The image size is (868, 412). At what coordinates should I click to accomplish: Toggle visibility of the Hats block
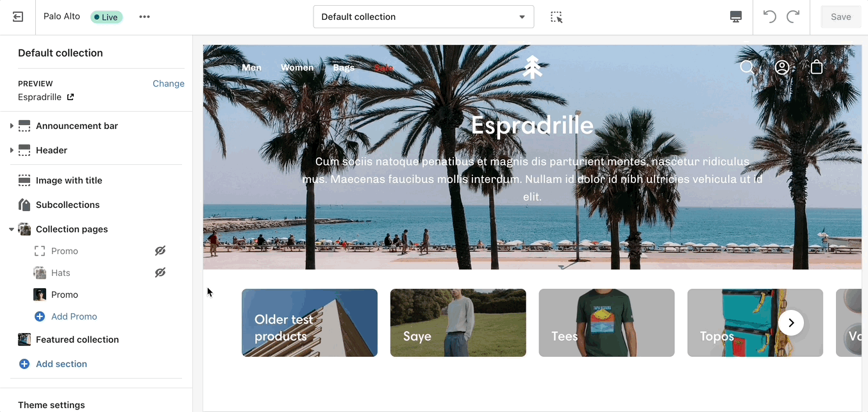pyautogui.click(x=160, y=273)
